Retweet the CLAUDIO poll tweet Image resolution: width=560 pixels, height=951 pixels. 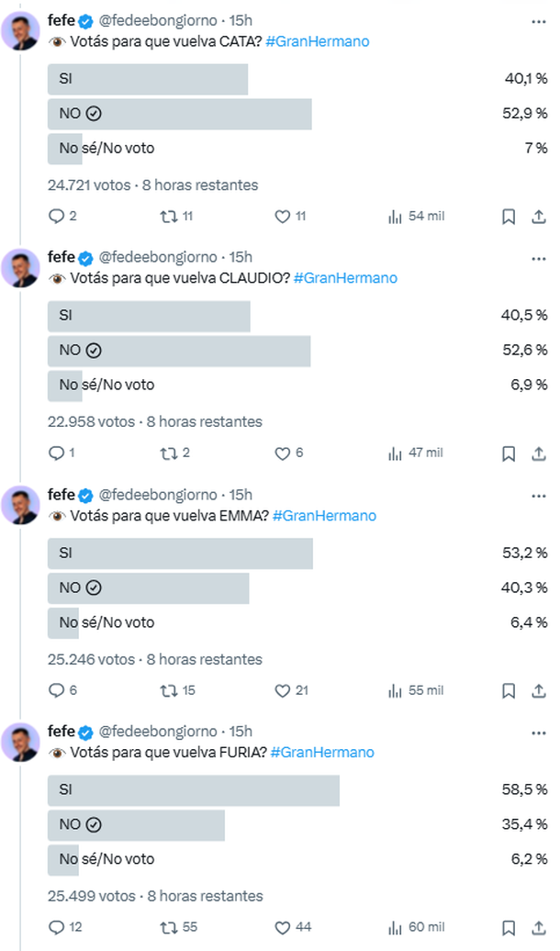169,453
